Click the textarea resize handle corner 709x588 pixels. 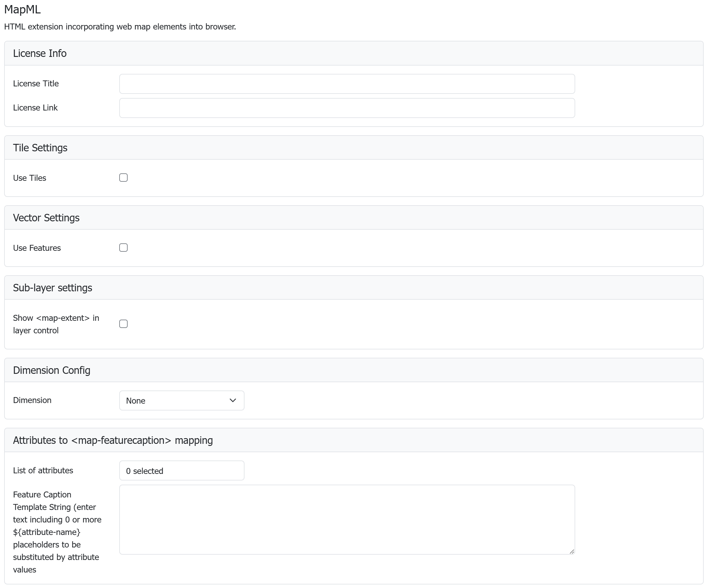pos(572,551)
